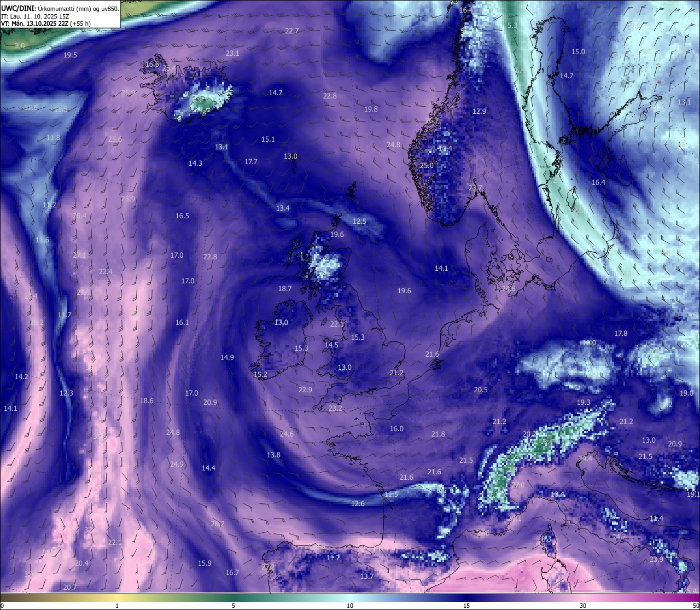Click the 16.5 value on the map
Image resolution: width=700 pixels, height=610 pixels.
coord(182,216)
